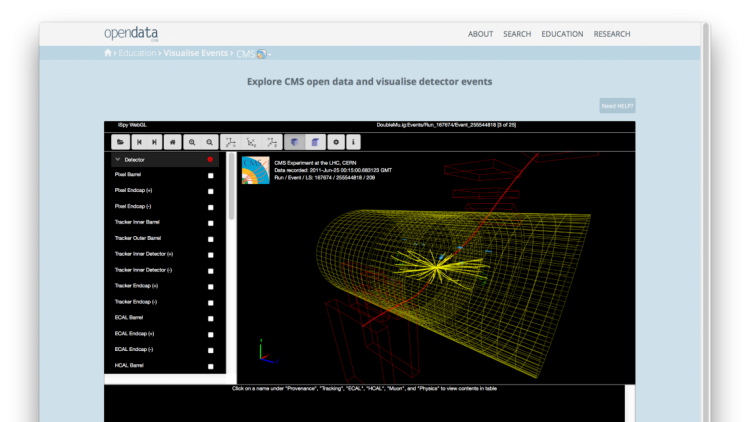
Task: Check Tracker Inner Detector (+)
Action: (x=210, y=255)
